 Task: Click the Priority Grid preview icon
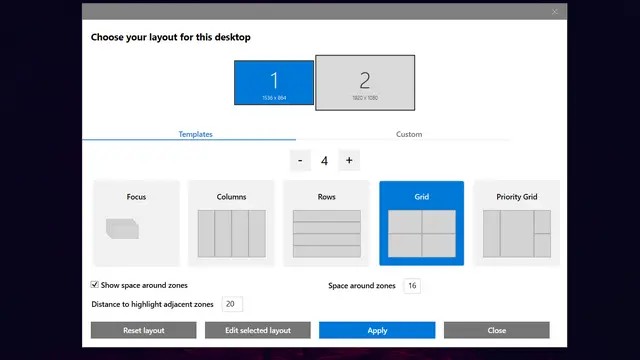tap(517, 233)
